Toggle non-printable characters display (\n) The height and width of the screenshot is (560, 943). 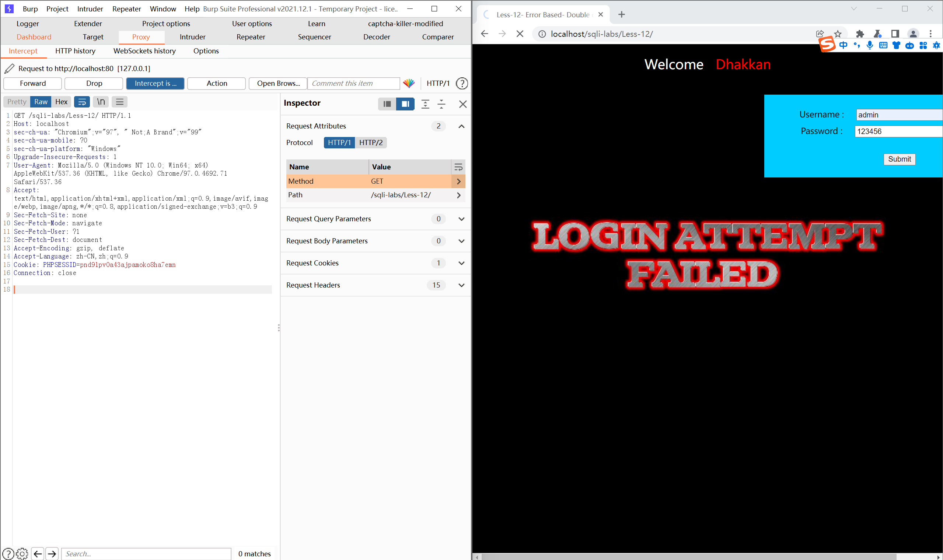(101, 102)
